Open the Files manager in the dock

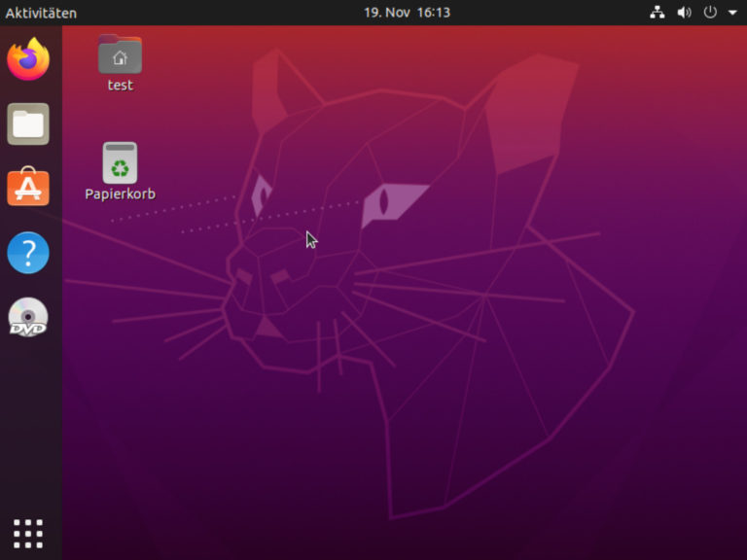pyautogui.click(x=28, y=123)
